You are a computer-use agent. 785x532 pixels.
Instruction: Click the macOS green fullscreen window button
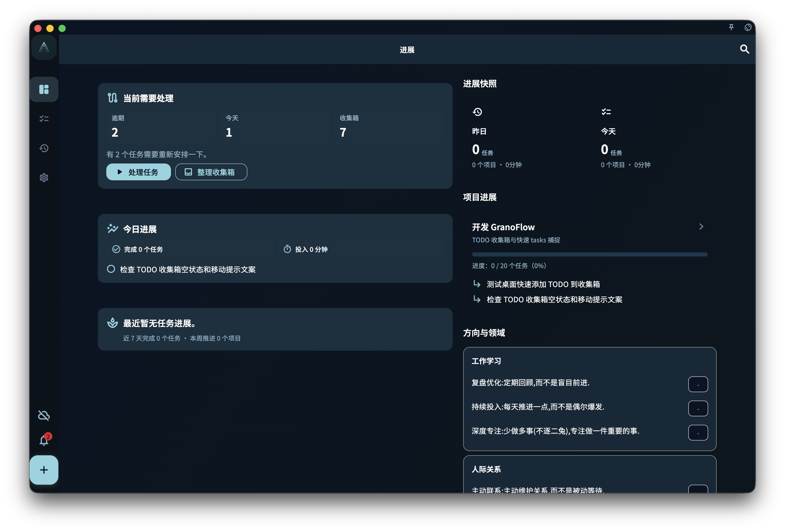coord(62,28)
